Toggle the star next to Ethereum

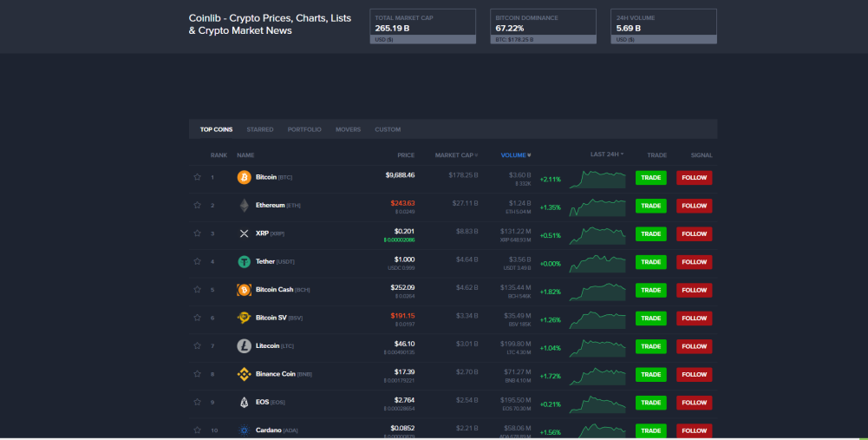click(197, 206)
